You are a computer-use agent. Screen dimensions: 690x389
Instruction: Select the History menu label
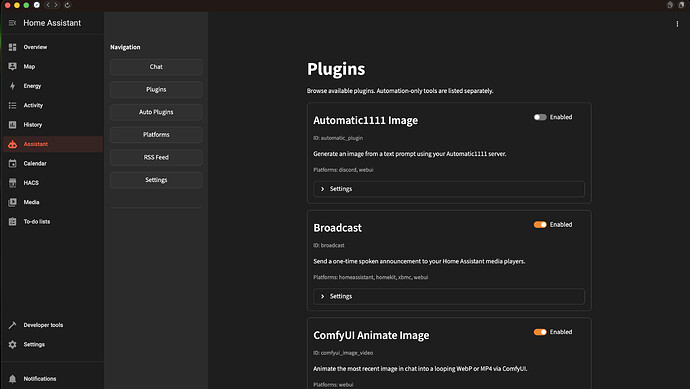pyautogui.click(x=33, y=125)
